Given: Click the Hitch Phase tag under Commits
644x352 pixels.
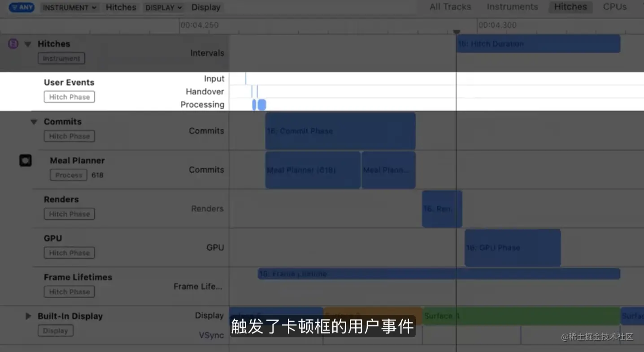Looking at the screenshot, I should click(70, 136).
